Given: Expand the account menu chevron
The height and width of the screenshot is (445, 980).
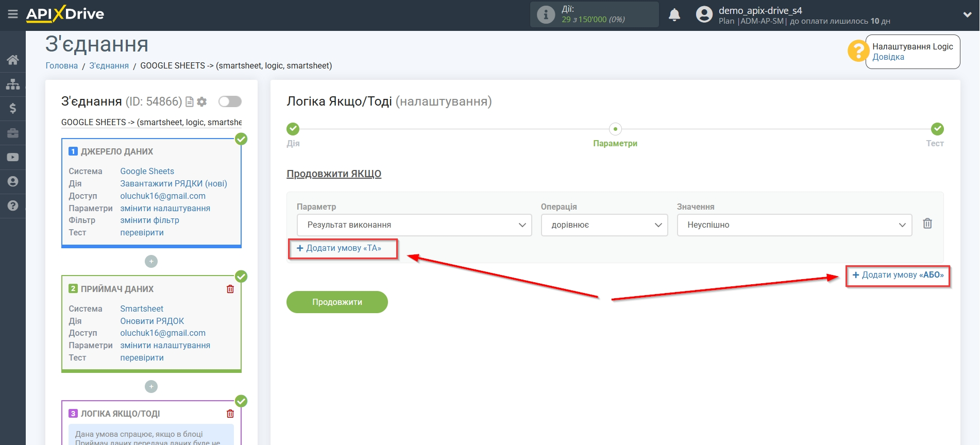Looking at the screenshot, I should pyautogui.click(x=967, y=15).
